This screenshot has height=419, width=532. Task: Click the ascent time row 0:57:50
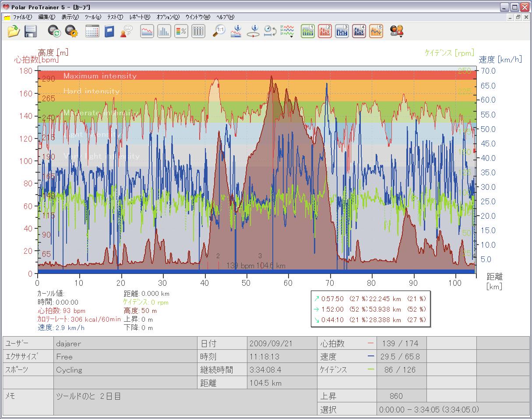tap(370, 299)
